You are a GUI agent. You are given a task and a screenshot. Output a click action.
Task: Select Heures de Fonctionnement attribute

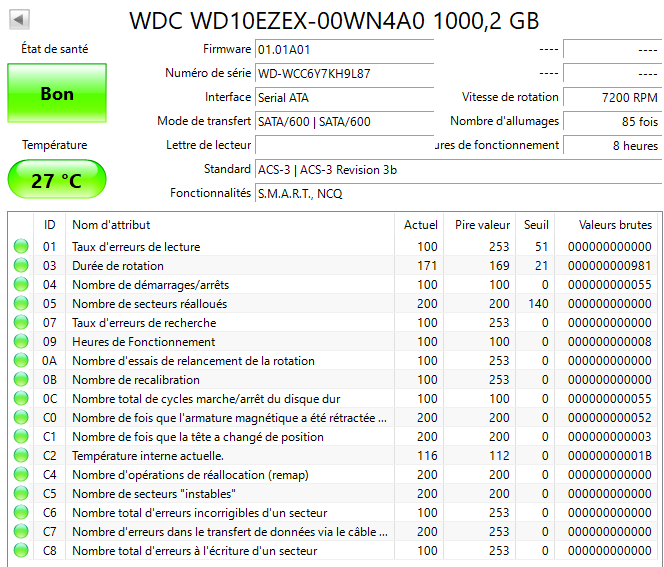[x=144, y=342]
